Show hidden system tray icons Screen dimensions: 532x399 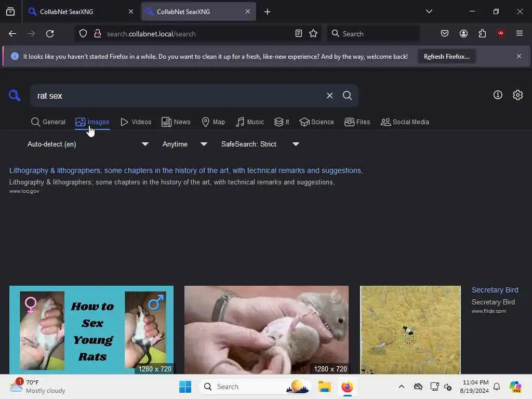point(402,387)
